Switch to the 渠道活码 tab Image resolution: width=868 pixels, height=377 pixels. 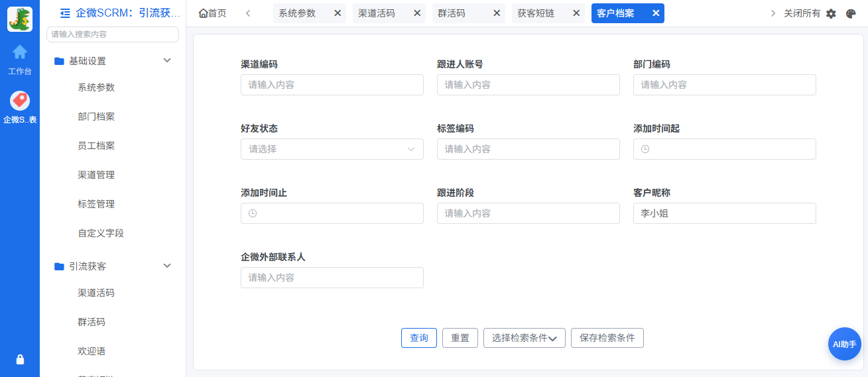coord(377,13)
